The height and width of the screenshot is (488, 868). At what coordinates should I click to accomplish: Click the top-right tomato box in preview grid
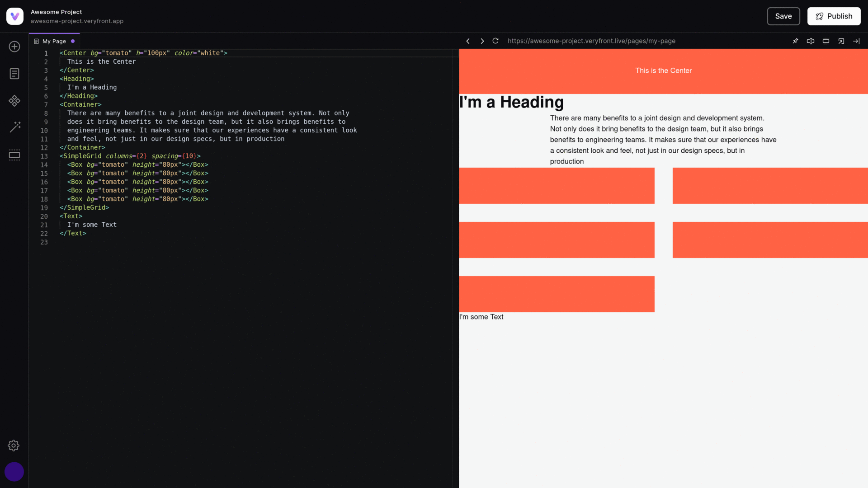tap(770, 186)
